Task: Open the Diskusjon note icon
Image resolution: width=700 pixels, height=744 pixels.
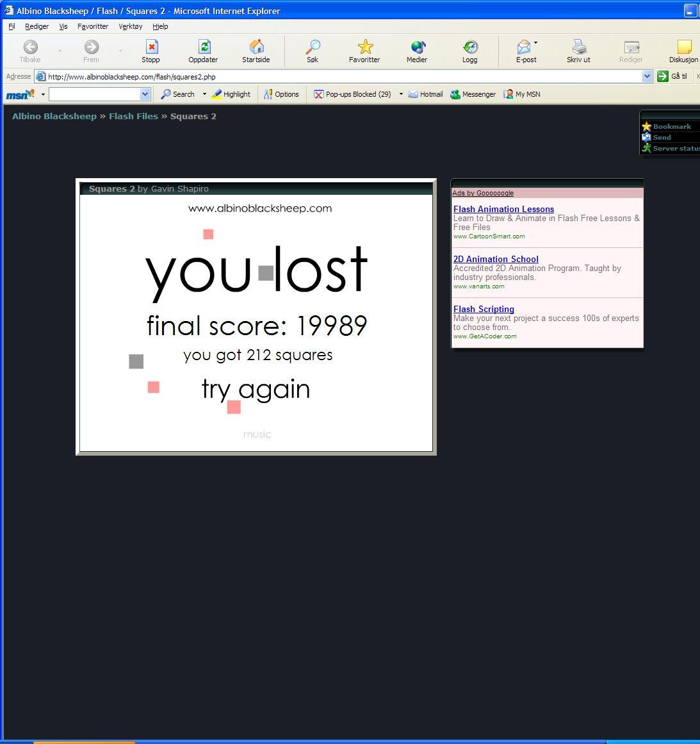Action: point(684,47)
